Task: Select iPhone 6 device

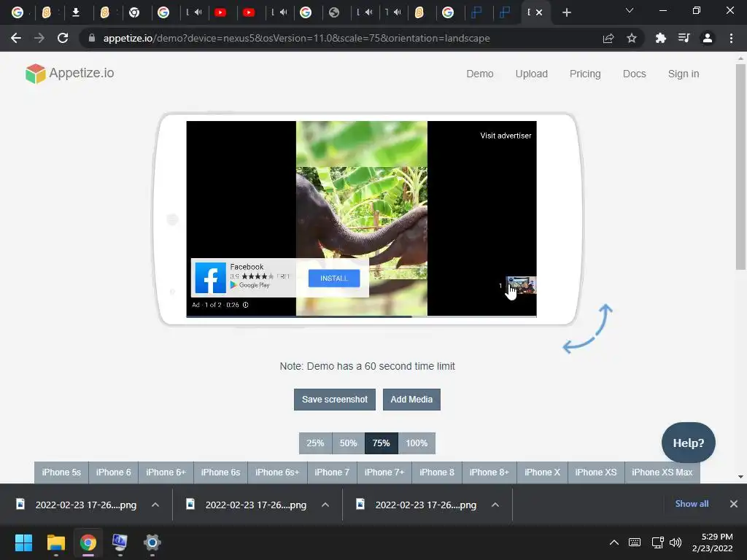Action: tap(113, 472)
